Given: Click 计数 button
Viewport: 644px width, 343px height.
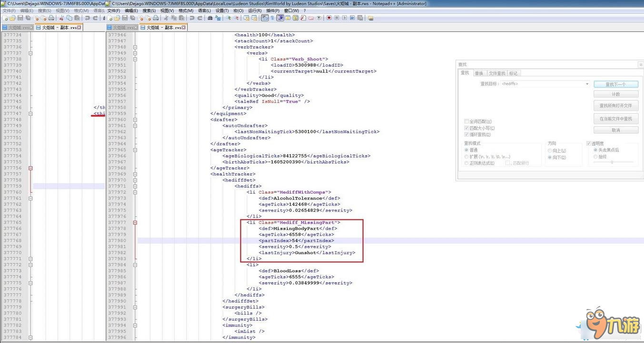Looking at the screenshot, I should coord(616,94).
